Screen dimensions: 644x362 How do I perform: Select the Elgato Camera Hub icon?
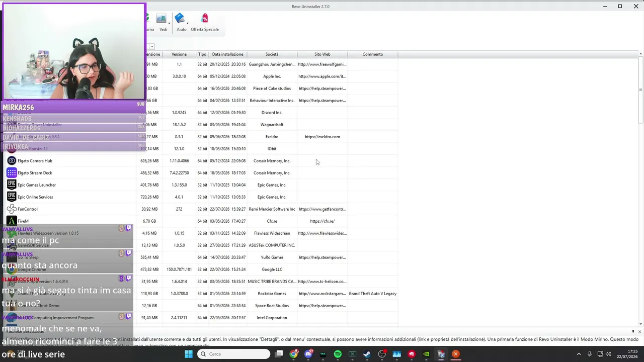click(12, 161)
